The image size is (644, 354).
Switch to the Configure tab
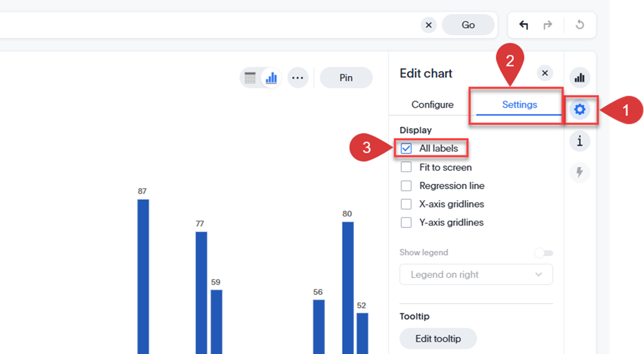[x=432, y=105]
